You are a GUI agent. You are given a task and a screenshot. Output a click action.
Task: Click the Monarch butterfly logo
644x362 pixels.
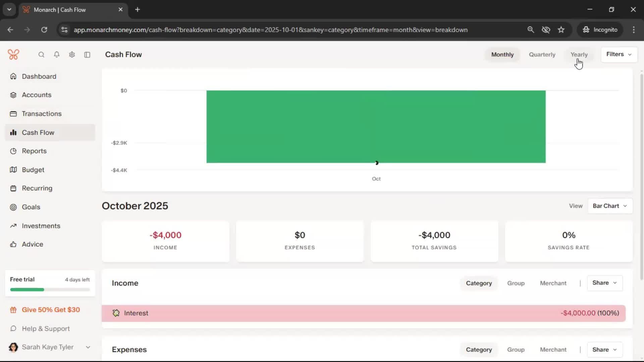[13, 54]
